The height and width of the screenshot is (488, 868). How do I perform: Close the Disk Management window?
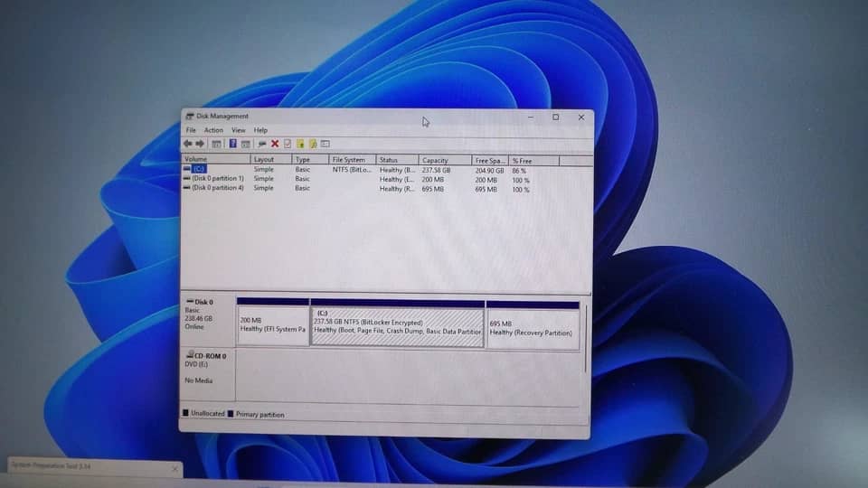[581, 117]
